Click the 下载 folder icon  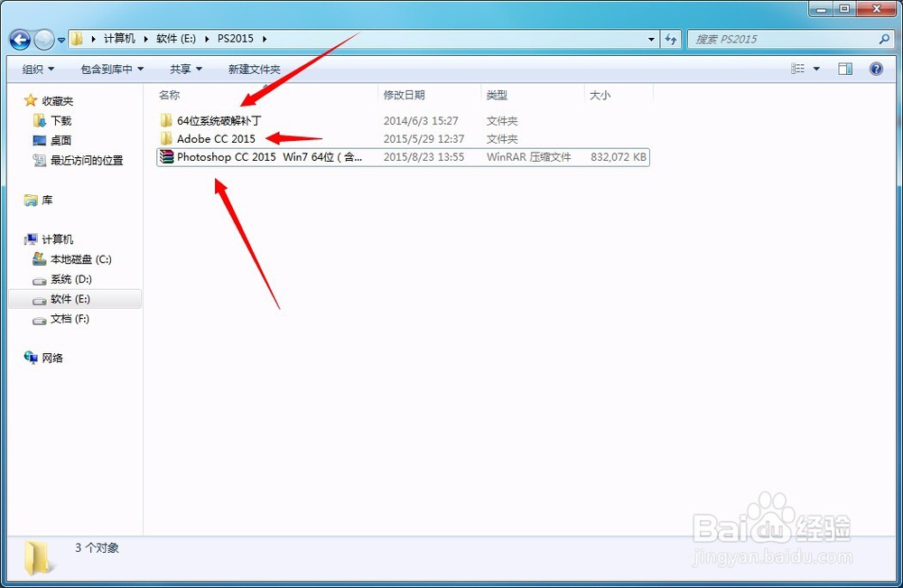click(x=39, y=120)
